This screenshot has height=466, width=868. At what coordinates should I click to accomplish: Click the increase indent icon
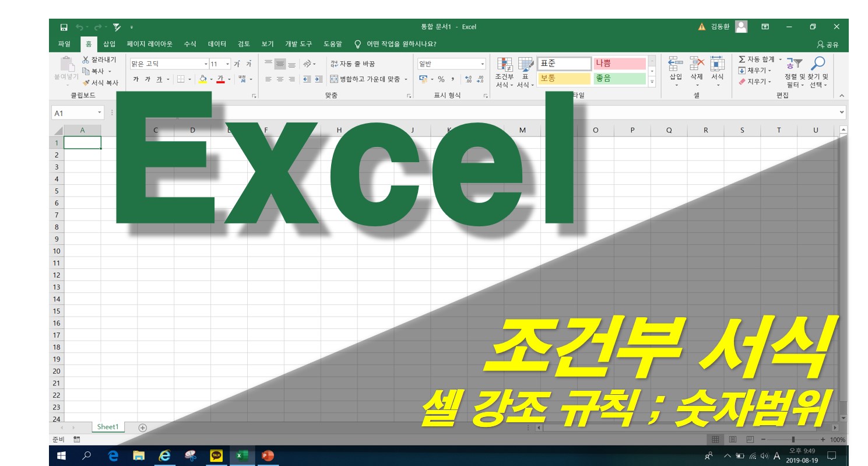click(x=318, y=79)
